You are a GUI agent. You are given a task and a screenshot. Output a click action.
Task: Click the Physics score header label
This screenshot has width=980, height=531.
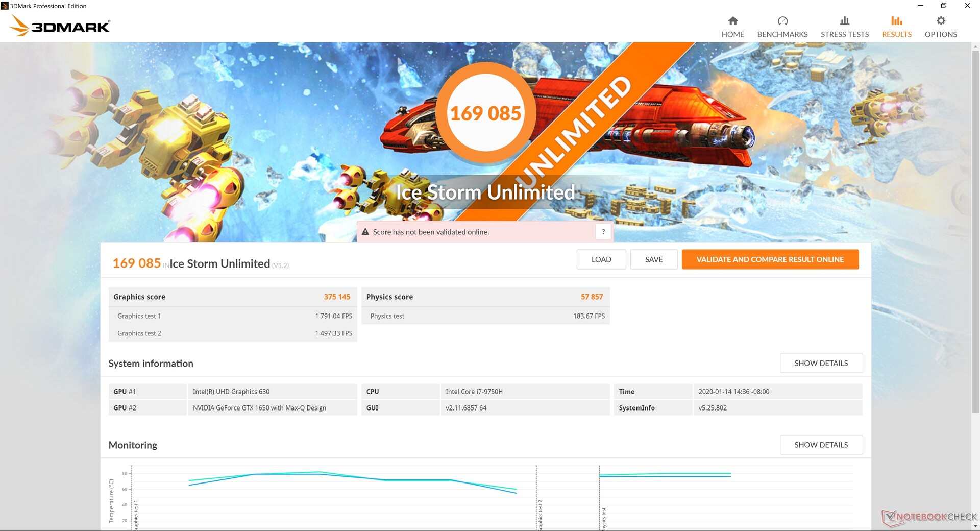tap(389, 297)
